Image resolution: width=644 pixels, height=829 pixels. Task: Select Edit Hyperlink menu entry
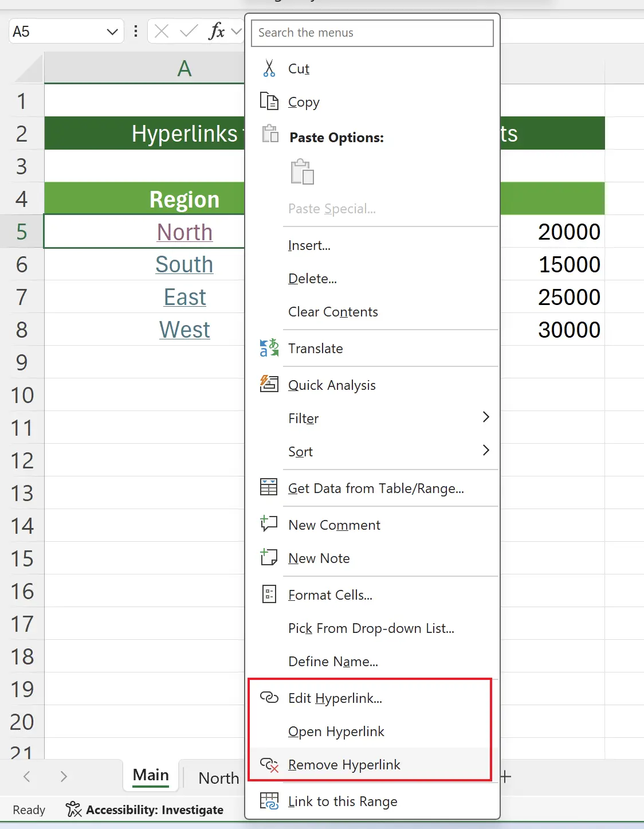click(335, 698)
